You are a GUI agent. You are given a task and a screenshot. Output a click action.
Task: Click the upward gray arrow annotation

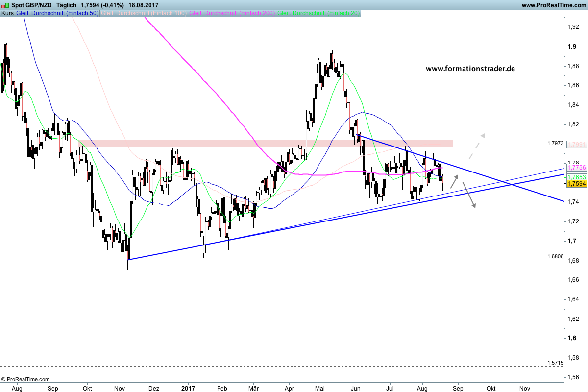pos(455,178)
